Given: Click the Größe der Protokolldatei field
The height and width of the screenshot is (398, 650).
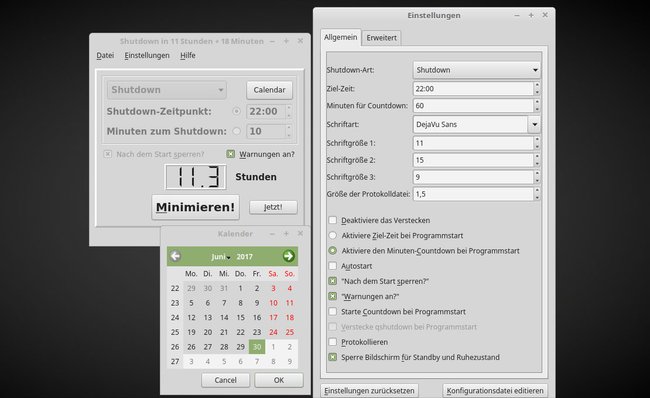Looking at the screenshot, I should 473,194.
